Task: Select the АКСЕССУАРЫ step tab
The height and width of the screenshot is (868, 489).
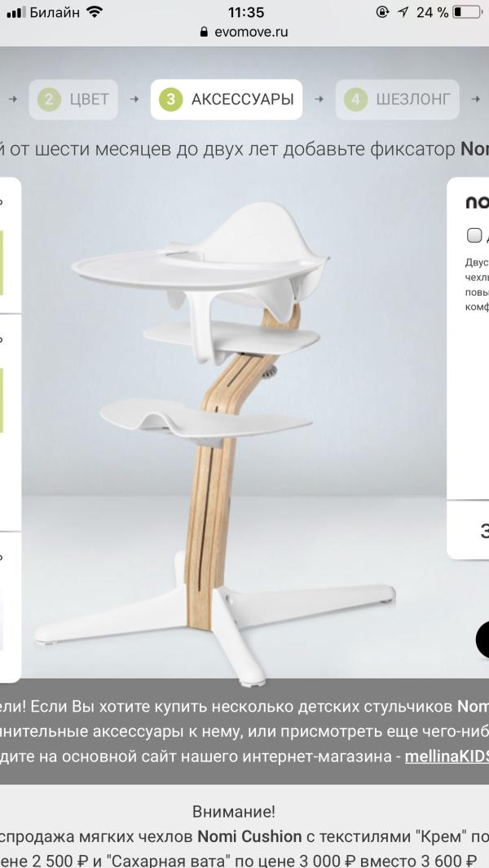Action: pyautogui.click(x=227, y=99)
